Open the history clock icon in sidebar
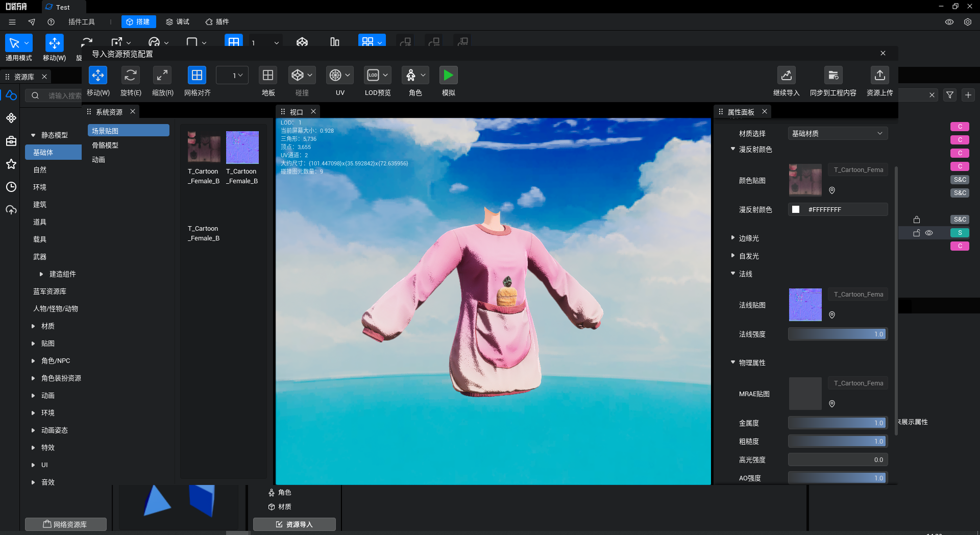This screenshot has height=535, width=980. click(x=11, y=187)
